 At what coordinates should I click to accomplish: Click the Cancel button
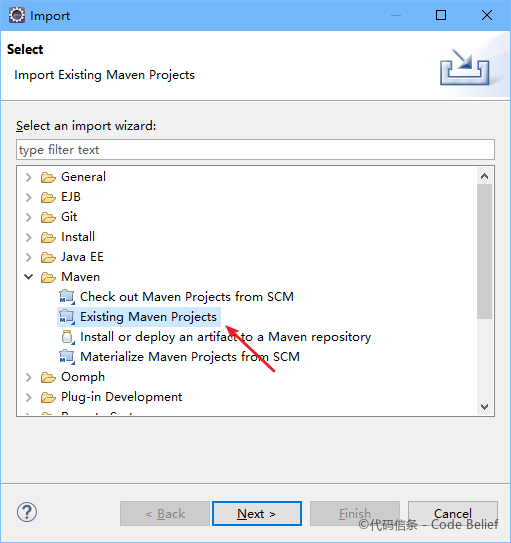(x=453, y=514)
